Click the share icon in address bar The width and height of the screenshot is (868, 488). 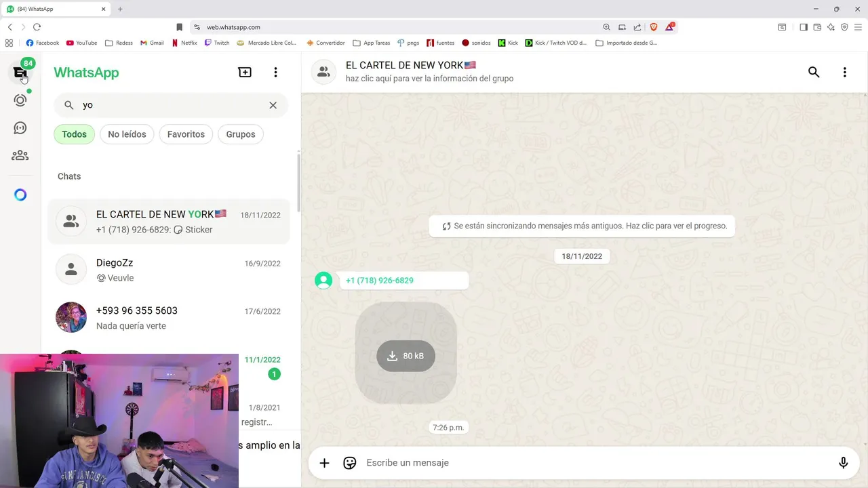(637, 27)
